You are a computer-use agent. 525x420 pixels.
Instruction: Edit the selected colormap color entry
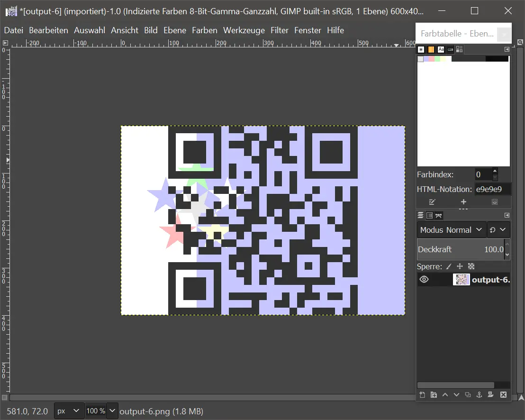[x=432, y=202]
